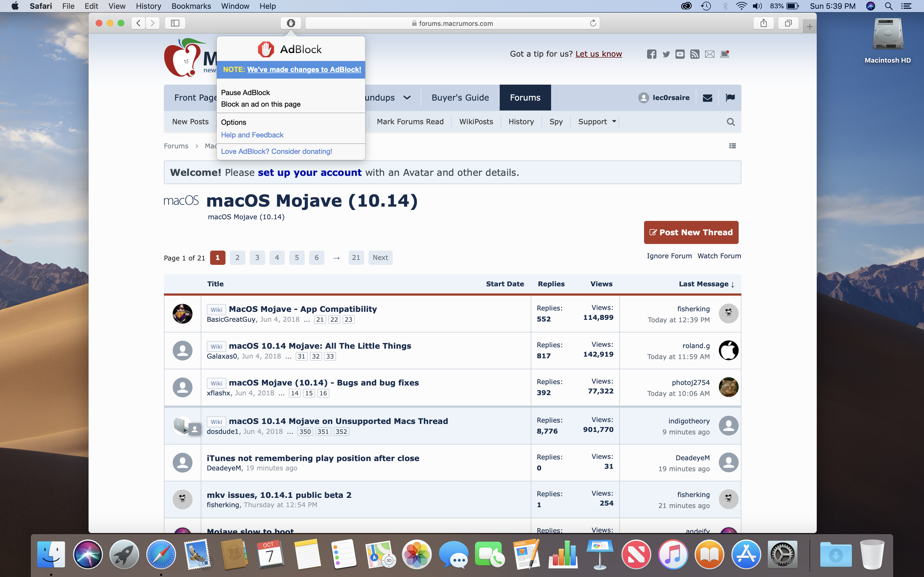Show all tabs overview icon
924x577 pixels.
788,23
